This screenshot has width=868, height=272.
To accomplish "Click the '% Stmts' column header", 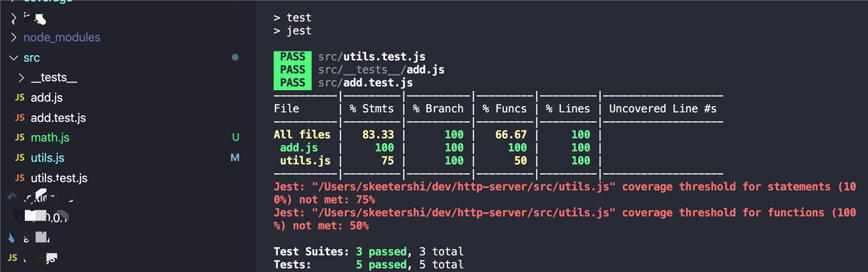I will [372, 108].
